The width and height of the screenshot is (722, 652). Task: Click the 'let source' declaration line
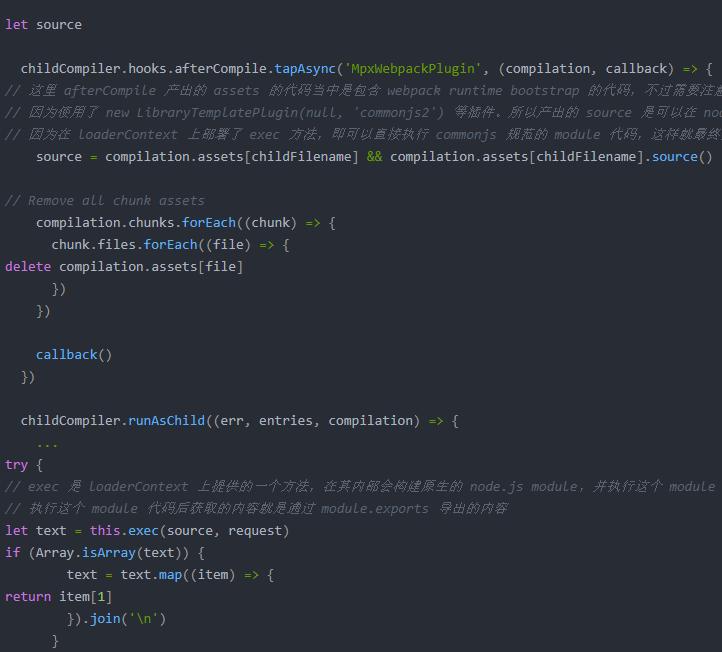[x=43, y=24]
